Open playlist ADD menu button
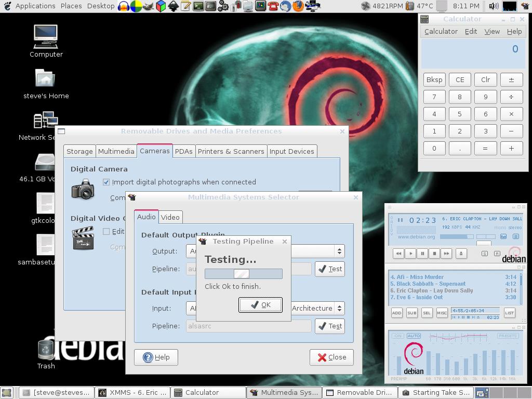Image resolution: width=532 pixels, height=399 pixels. tap(396, 313)
